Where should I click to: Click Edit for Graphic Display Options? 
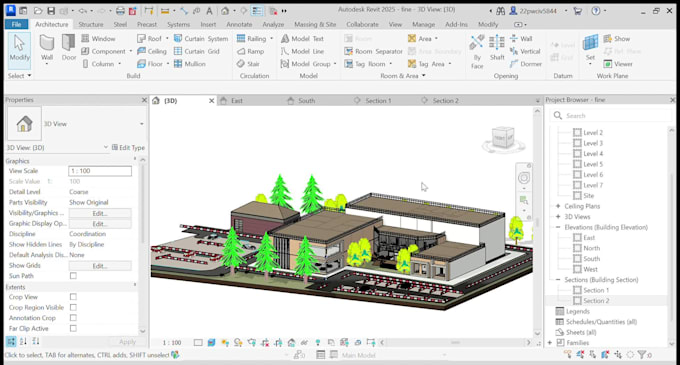tap(100, 224)
